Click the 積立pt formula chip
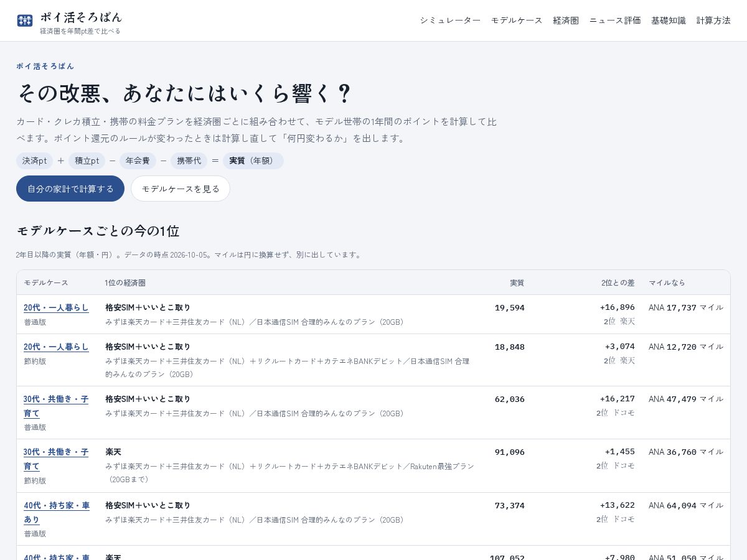The image size is (747, 560). [87, 161]
